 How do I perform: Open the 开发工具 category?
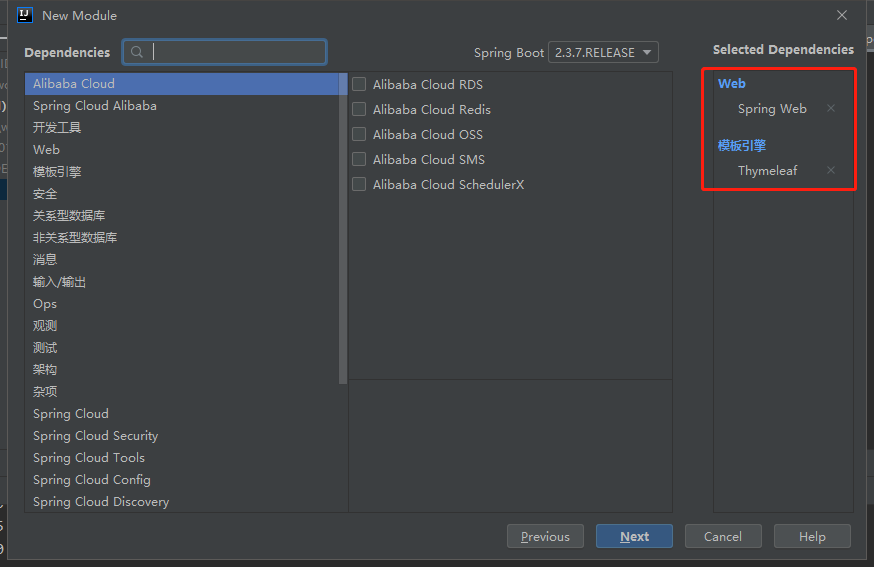pyautogui.click(x=182, y=128)
